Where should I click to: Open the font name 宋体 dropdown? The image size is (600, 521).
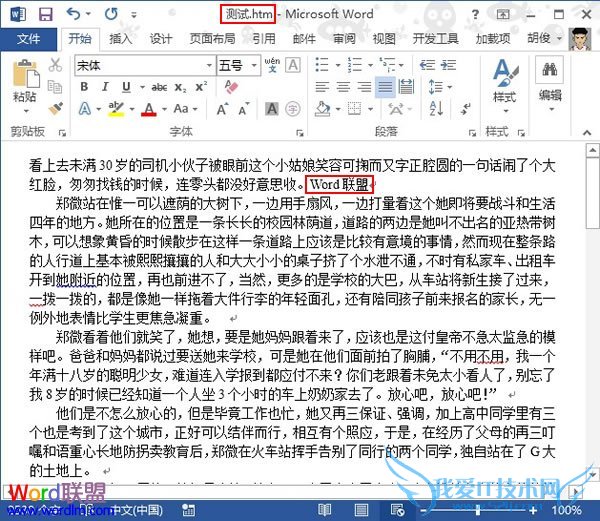[209, 65]
